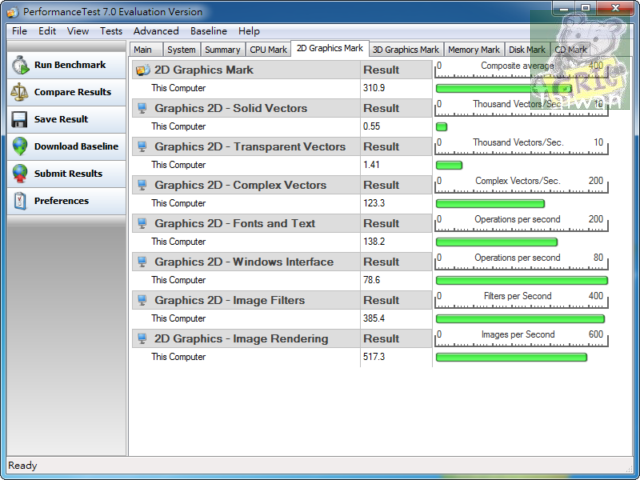640x480 pixels.
Task: Click the monitor icon beside Image Filters
Action: pos(142,300)
